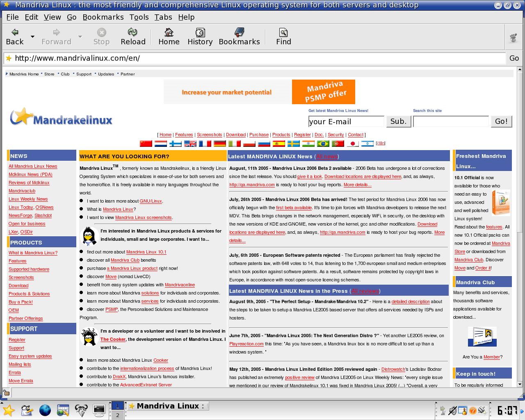This screenshot has height=420, width=525.
Task: Select the Brazilian flag language
Action: coord(323,144)
